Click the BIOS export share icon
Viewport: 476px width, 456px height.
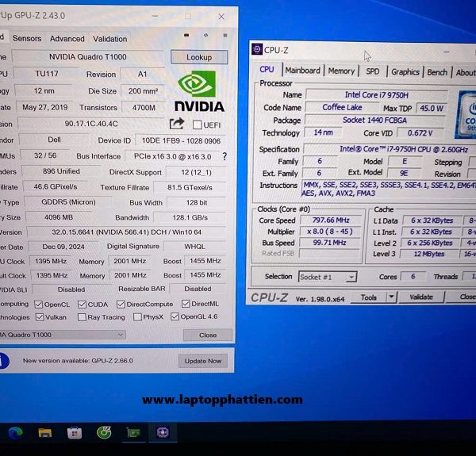coord(177,124)
